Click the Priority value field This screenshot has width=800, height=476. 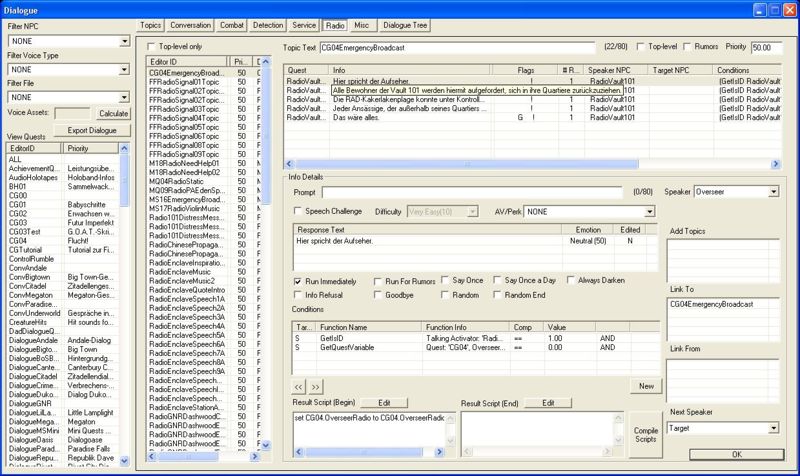(x=766, y=47)
